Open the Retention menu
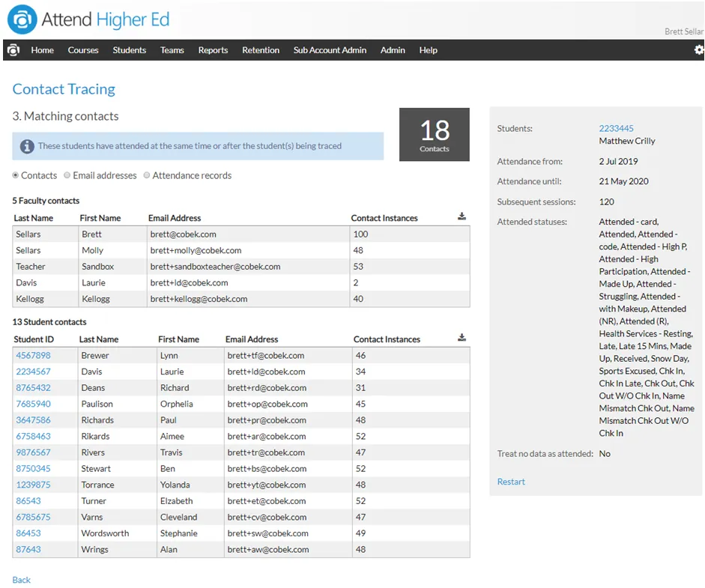The image size is (705, 588). [x=261, y=50]
